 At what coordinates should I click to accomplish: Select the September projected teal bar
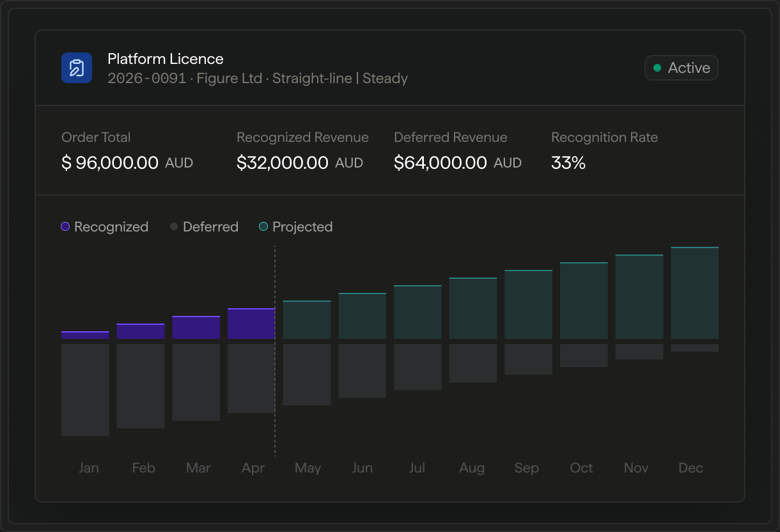click(528, 304)
